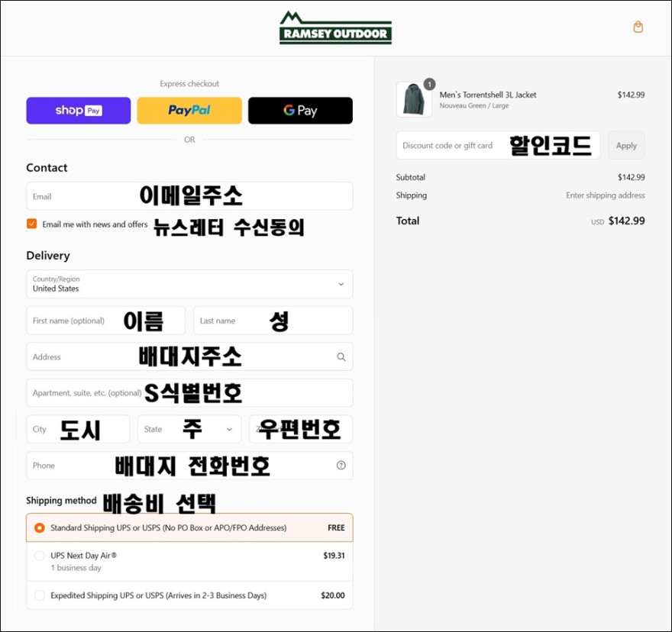Click the First name input field
The height and width of the screenshot is (632, 672).
pos(106,321)
